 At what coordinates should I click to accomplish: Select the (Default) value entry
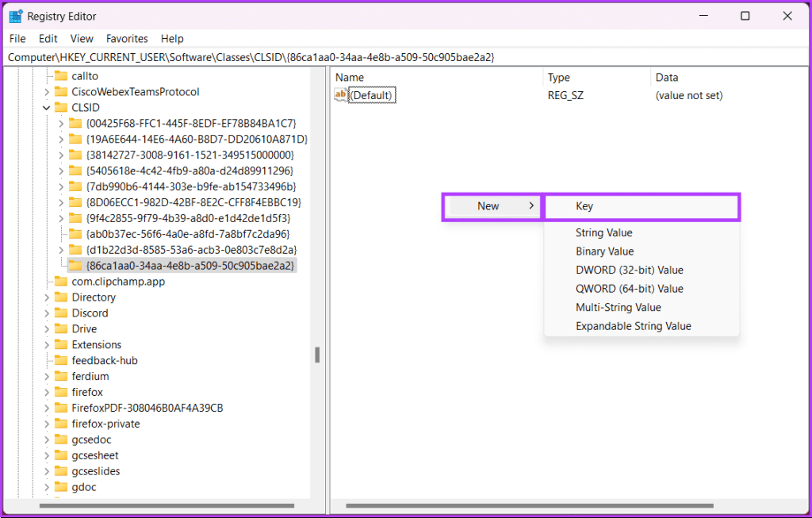(372, 95)
